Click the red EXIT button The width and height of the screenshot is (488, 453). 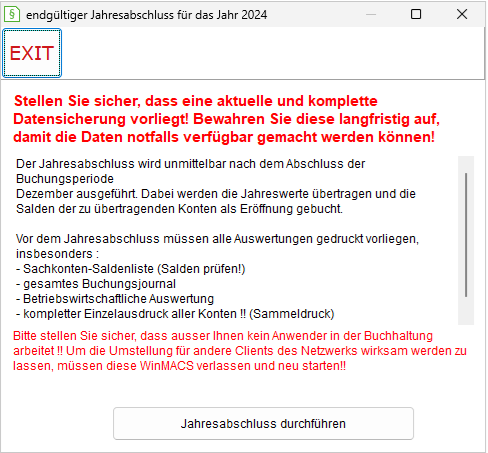pos(32,53)
